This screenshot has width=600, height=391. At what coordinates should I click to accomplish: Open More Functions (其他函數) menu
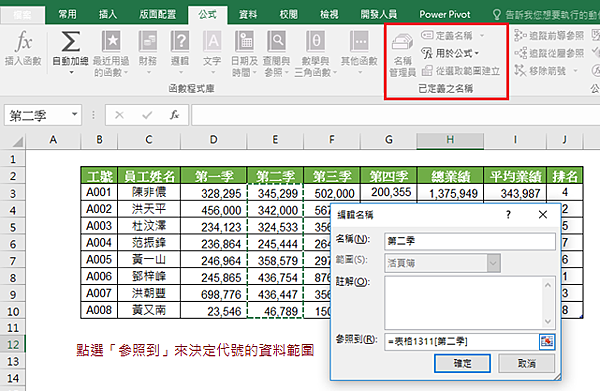click(359, 52)
